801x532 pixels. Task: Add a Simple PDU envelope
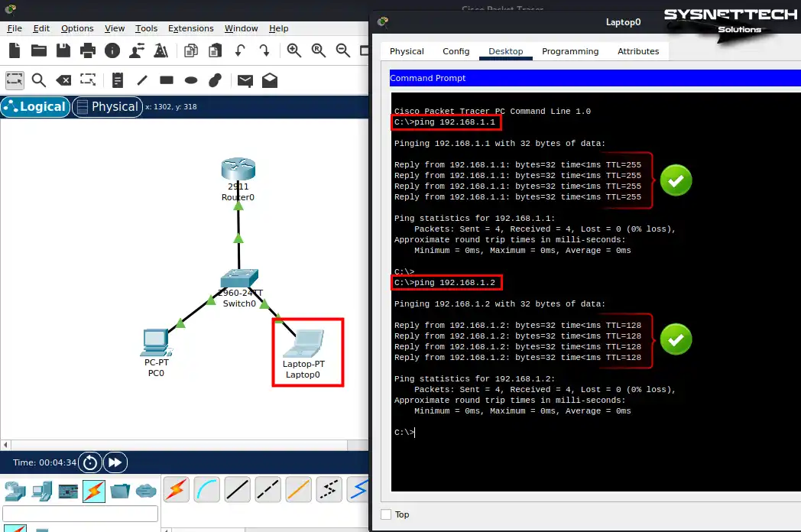[245, 80]
